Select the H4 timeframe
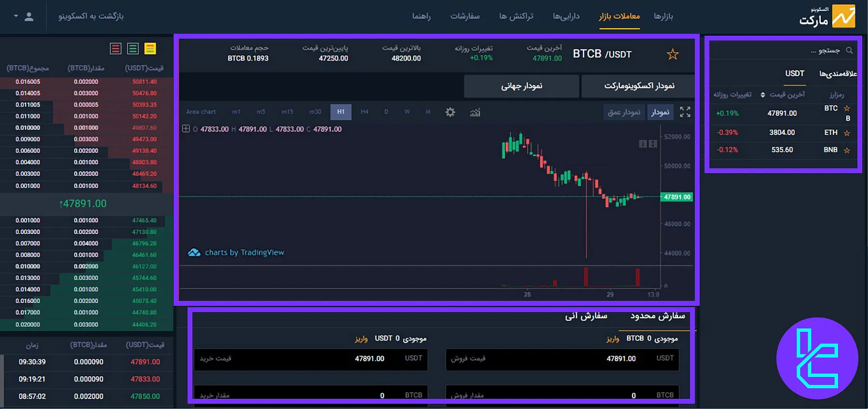The image size is (868, 409). (364, 112)
